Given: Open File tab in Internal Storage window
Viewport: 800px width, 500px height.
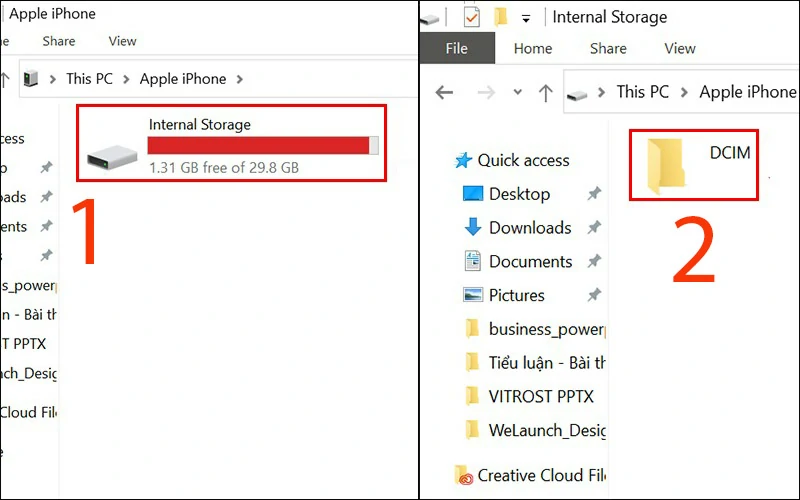Looking at the screenshot, I should [457, 48].
